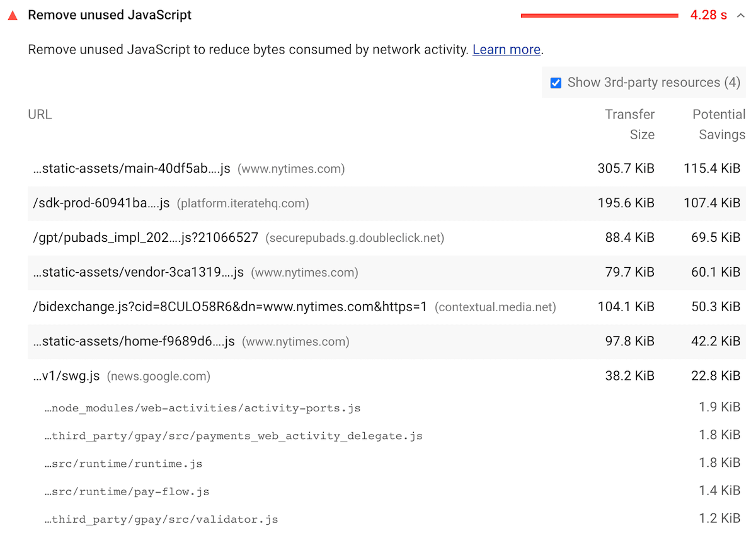Click the red 4.28 s savings bar

coord(599,16)
